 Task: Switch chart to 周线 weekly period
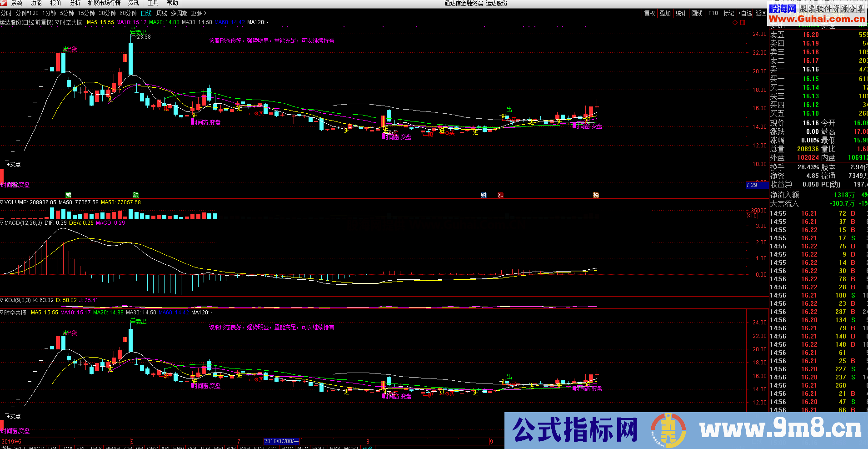(x=162, y=13)
